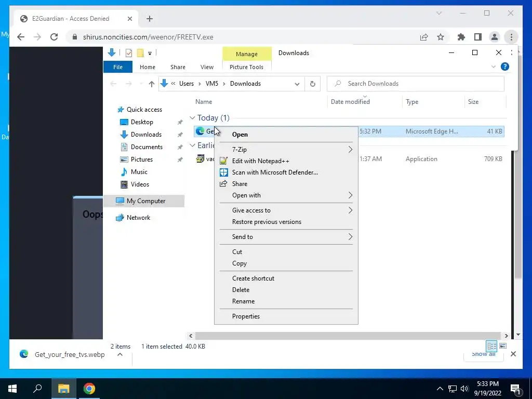The height and width of the screenshot is (399, 532).
Task: Open Pictures in the navigation pane
Action: 141,159
